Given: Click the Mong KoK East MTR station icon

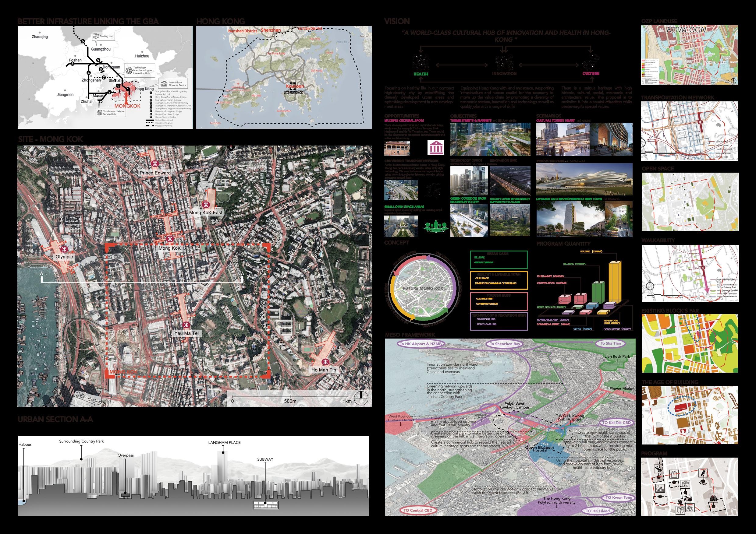Looking at the screenshot, I should (206, 205).
